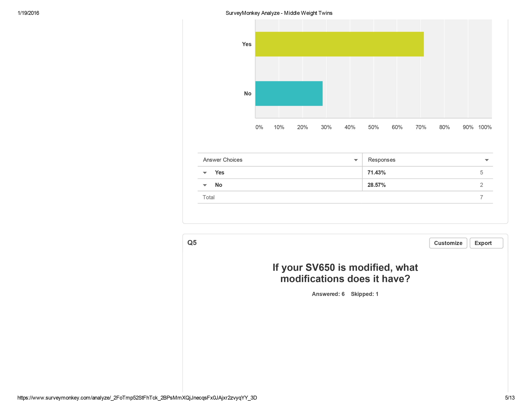
Task: Click the Customize button for Q5
Action: click(x=448, y=243)
